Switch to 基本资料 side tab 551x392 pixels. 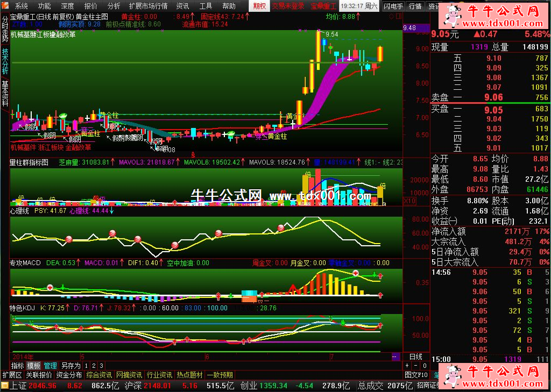[5, 94]
